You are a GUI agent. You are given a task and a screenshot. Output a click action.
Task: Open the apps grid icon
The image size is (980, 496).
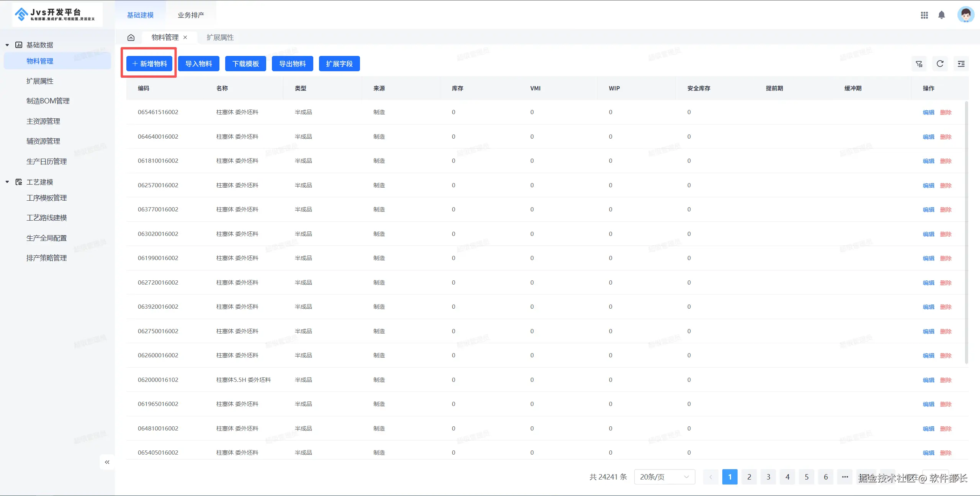(924, 15)
